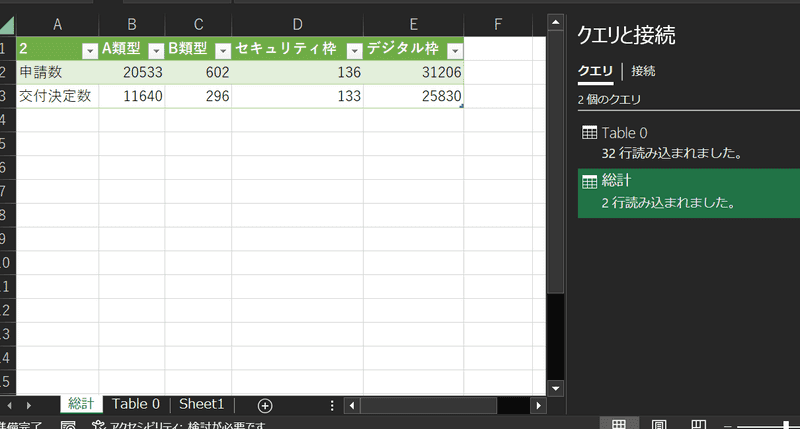Open filter dropdown for A類型 column

(x=155, y=49)
